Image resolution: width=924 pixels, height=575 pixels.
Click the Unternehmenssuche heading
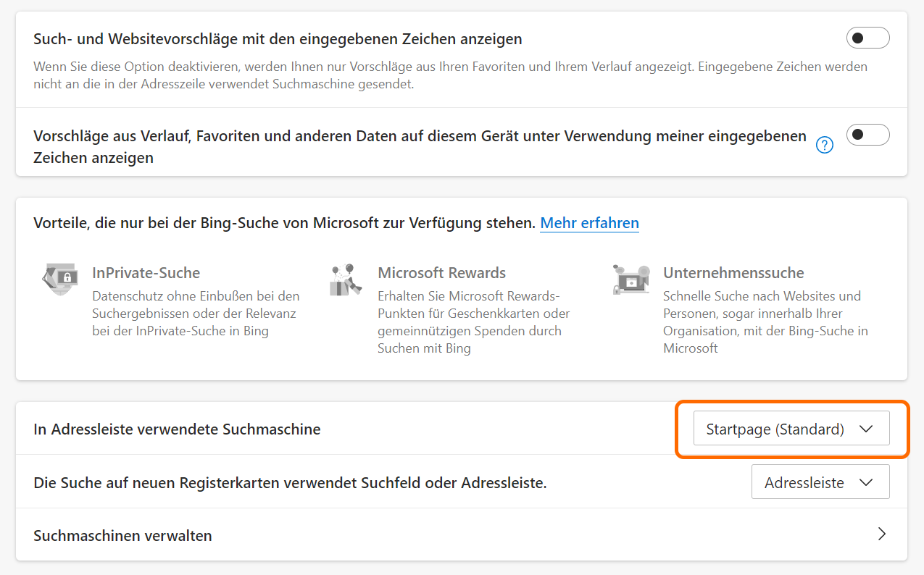(x=733, y=273)
